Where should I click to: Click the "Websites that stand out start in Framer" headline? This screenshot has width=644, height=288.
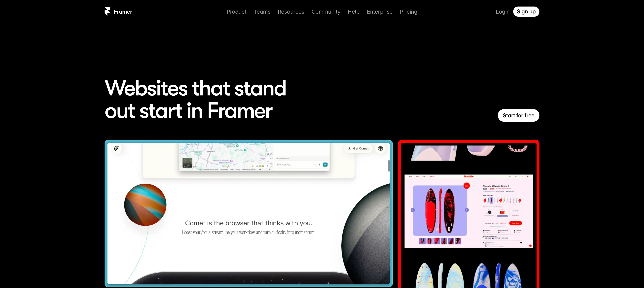tap(195, 99)
